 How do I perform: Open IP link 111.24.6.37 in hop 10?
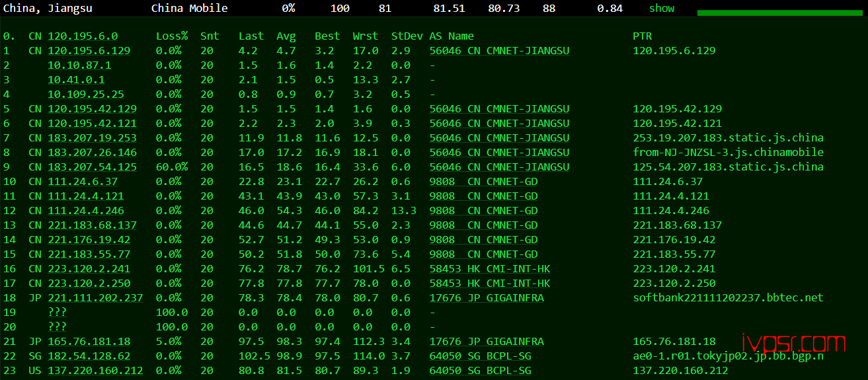click(83, 182)
